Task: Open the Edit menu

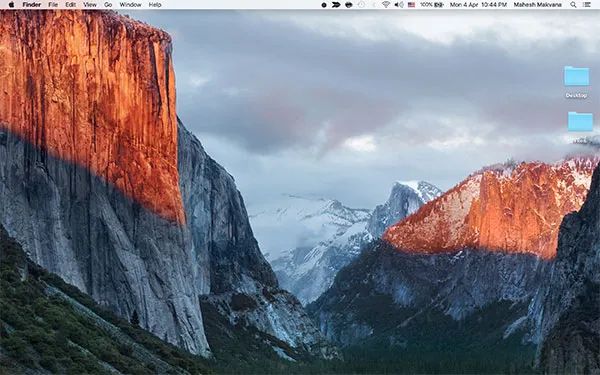Action: click(70, 5)
